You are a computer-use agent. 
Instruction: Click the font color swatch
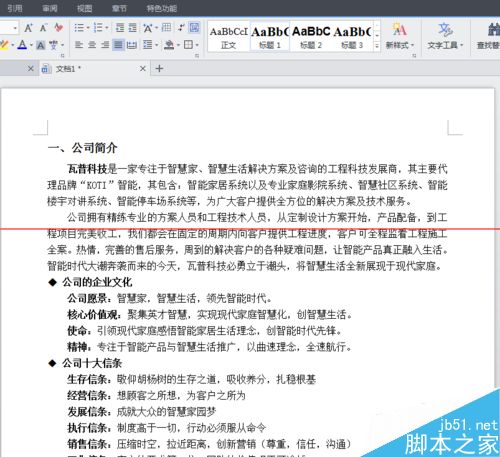pos(22,45)
